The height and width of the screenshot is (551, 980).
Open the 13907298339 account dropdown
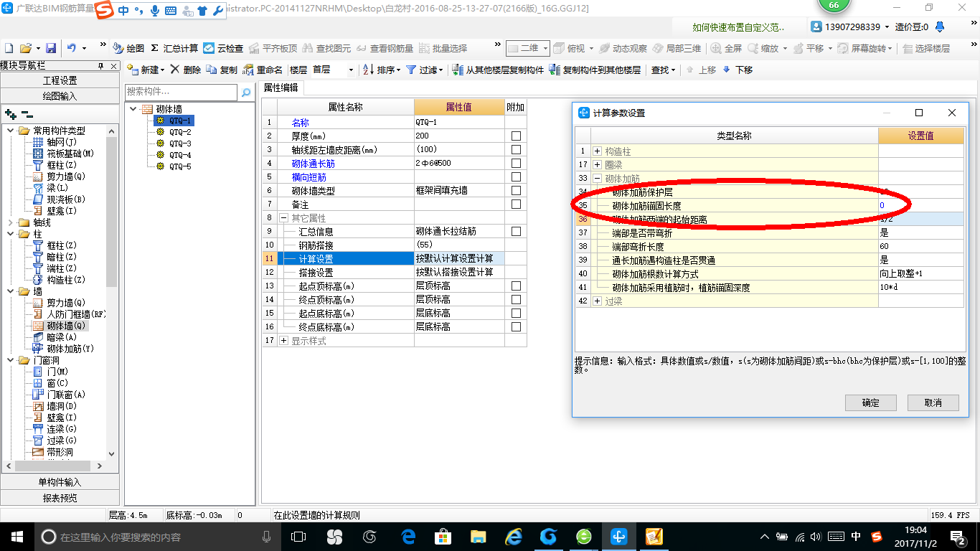pos(850,27)
